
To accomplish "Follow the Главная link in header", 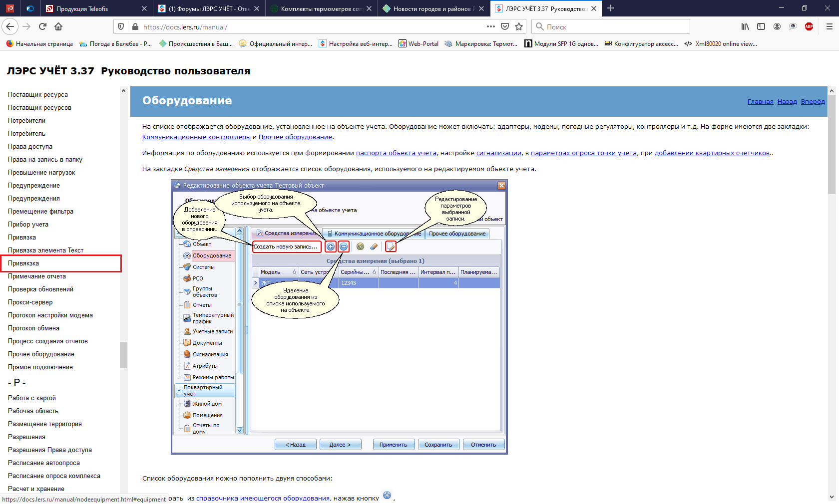I will pyautogui.click(x=760, y=101).
